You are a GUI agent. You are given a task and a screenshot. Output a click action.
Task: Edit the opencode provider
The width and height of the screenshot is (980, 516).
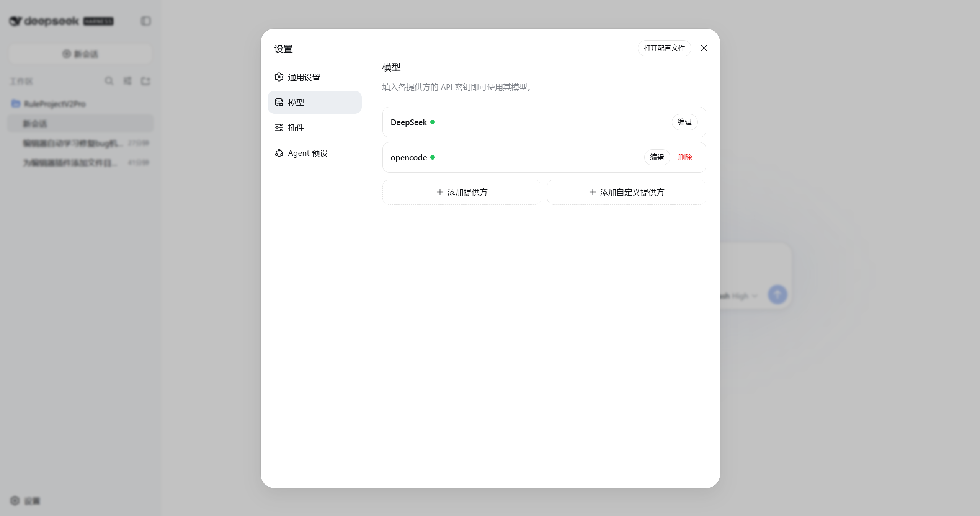point(657,157)
